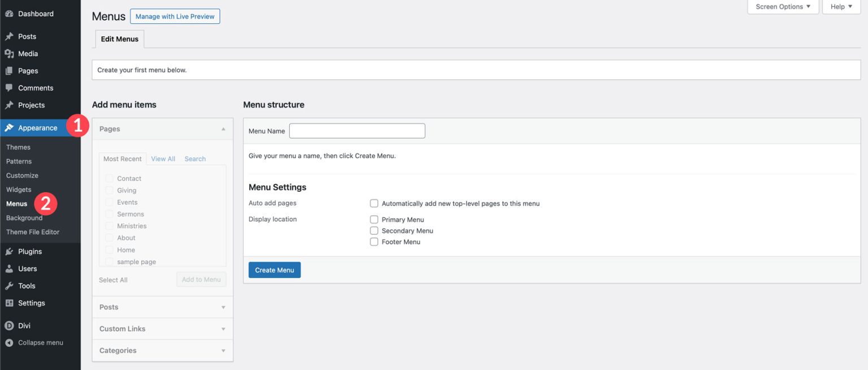This screenshot has height=370, width=868.
Task: Switch to the View All tab
Action: [163, 158]
